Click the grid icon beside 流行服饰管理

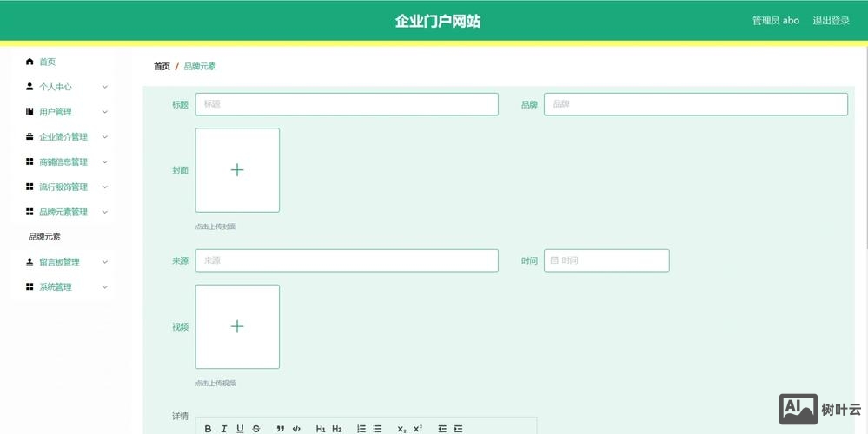(30, 187)
